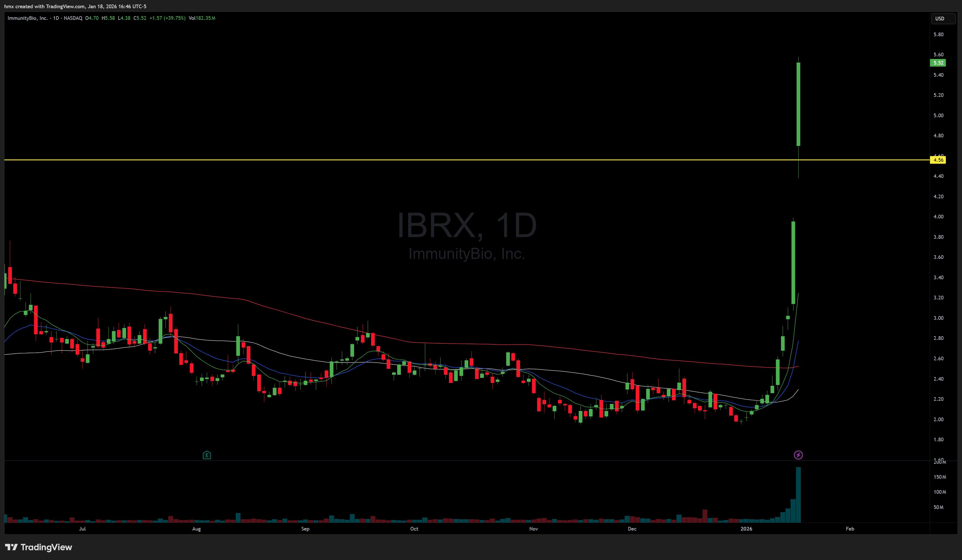Click the earnings 'E' marker icon
The width and height of the screenshot is (962, 560).
[x=207, y=455]
